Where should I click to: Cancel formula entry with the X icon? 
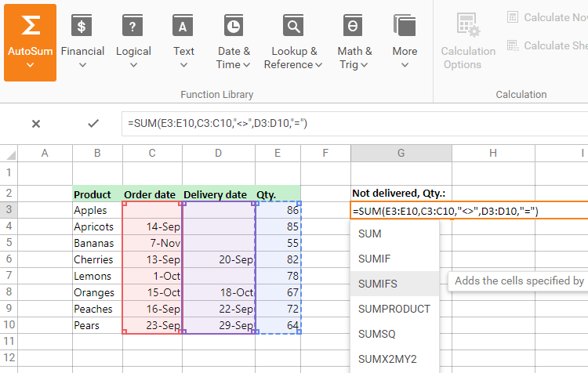tap(35, 123)
